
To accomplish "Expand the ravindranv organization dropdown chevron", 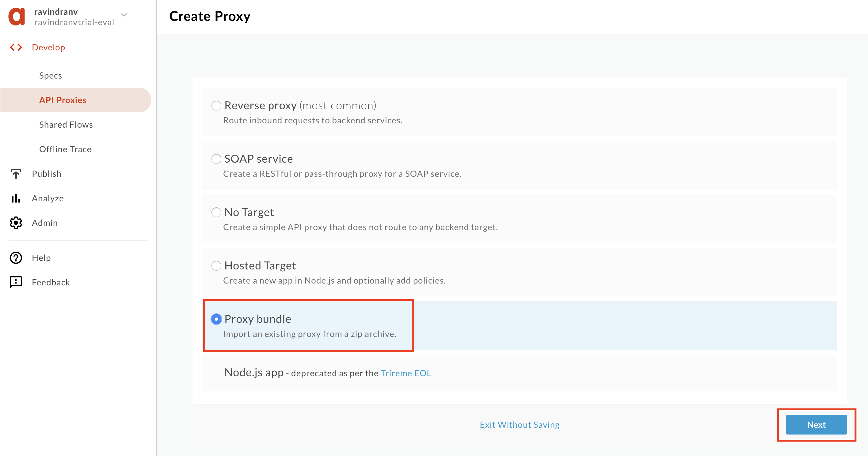I will [x=124, y=15].
